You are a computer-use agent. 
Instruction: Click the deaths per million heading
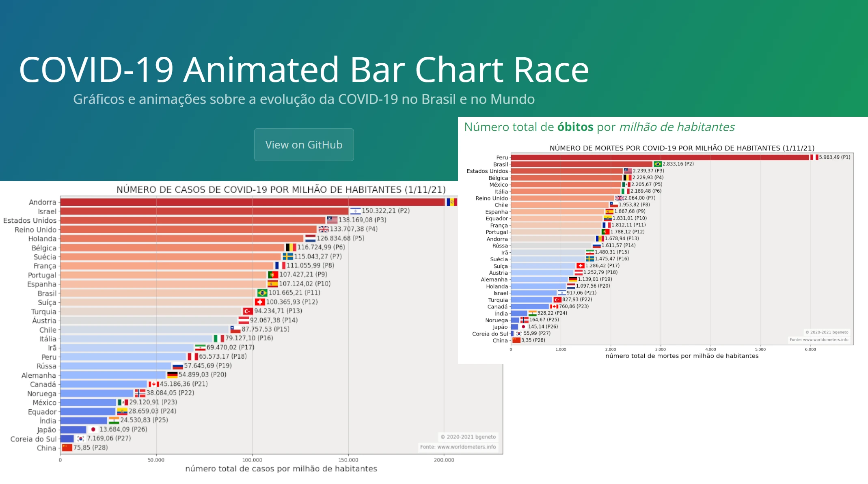pyautogui.click(x=599, y=127)
